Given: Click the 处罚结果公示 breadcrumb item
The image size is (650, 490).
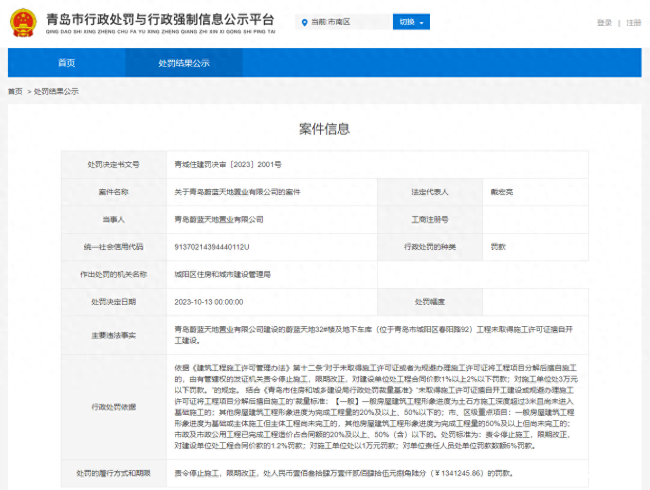Looking at the screenshot, I should (x=56, y=92).
